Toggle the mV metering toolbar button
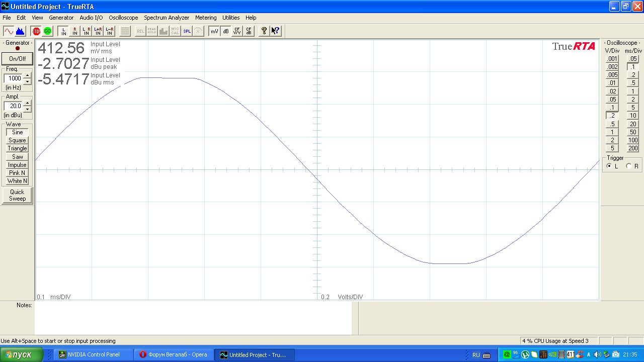 214,31
